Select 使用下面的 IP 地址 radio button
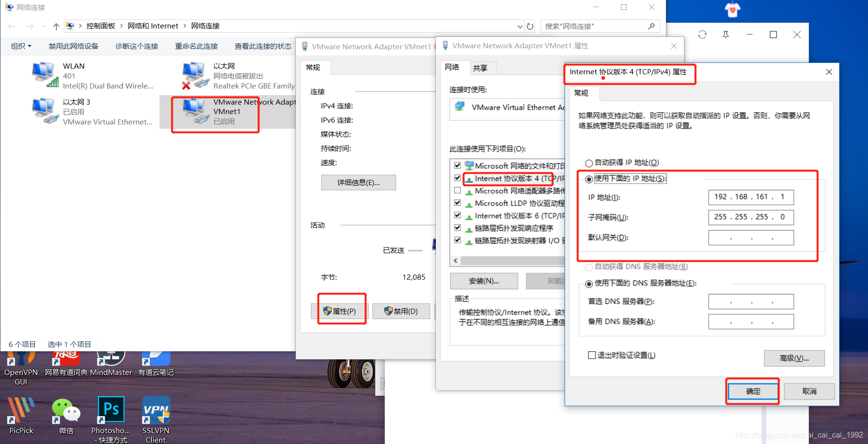This screenshot has width=868, height=444. [x=589, y=179]
